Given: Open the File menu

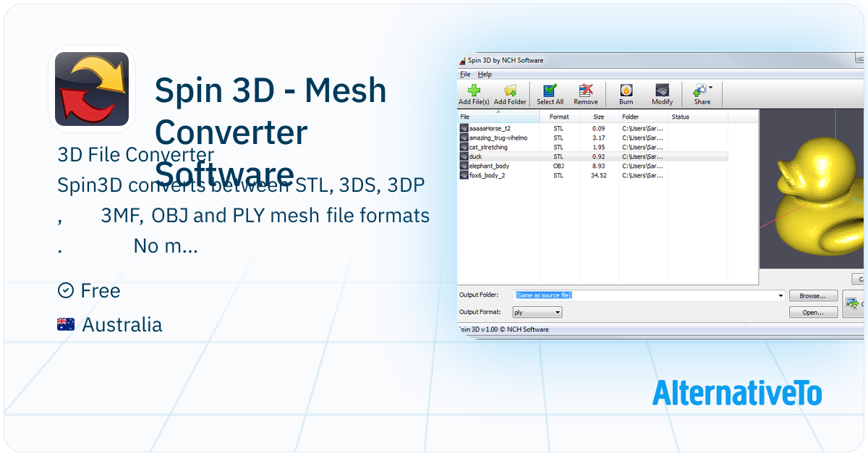Looking at the screenshot, I should click(x=465, y=74).
